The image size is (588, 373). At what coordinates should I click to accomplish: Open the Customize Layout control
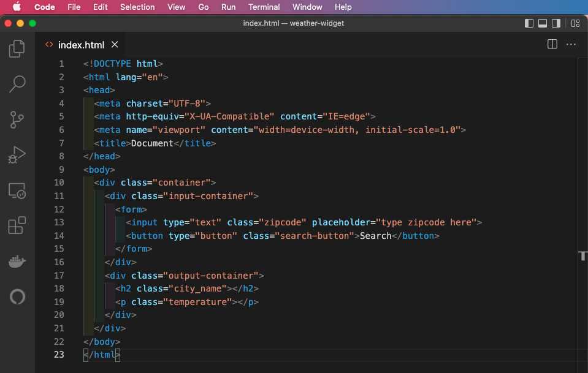click(x=575, y=23)
